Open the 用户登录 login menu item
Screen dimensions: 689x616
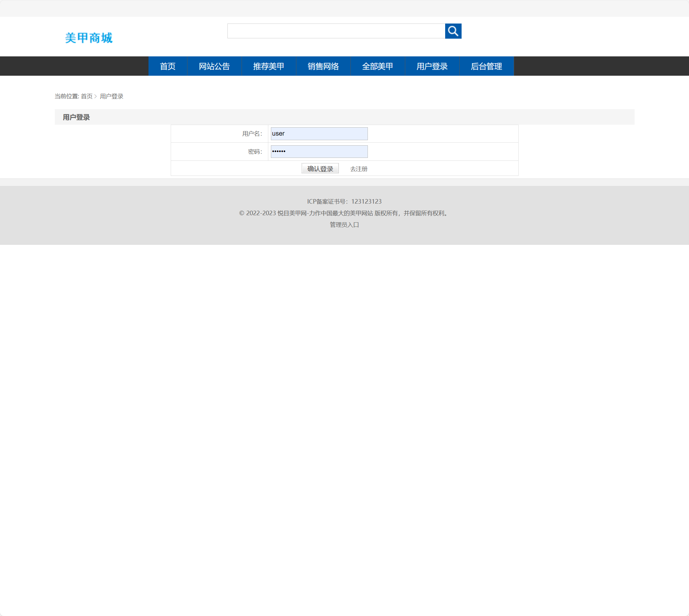click(432, 66)
